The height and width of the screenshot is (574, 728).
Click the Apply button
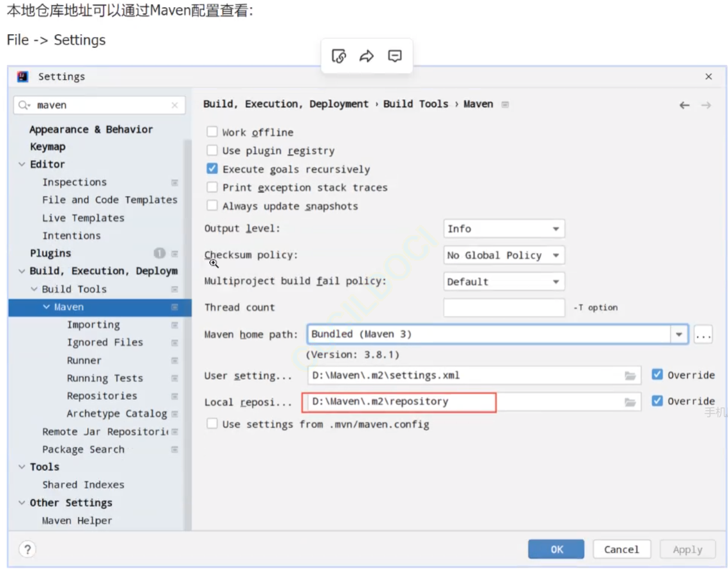(687, 549)
